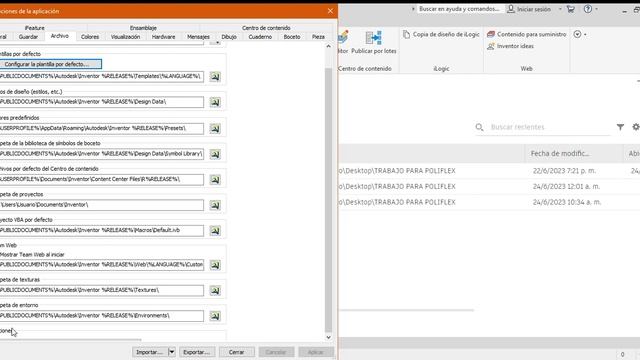The height and width of the screenshot is (360, 640).
Task: Click the Cerrar button
Action: click(236, 352)
